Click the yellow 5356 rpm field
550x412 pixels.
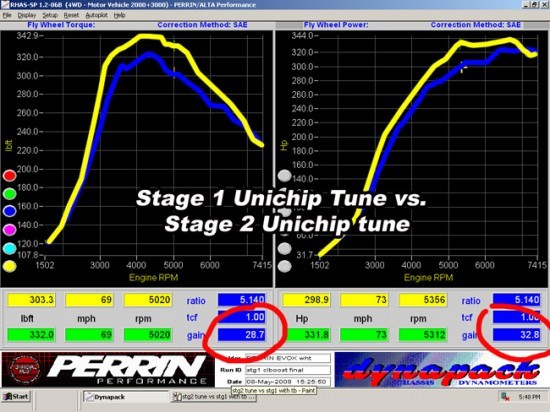click(x=423, y=300)
